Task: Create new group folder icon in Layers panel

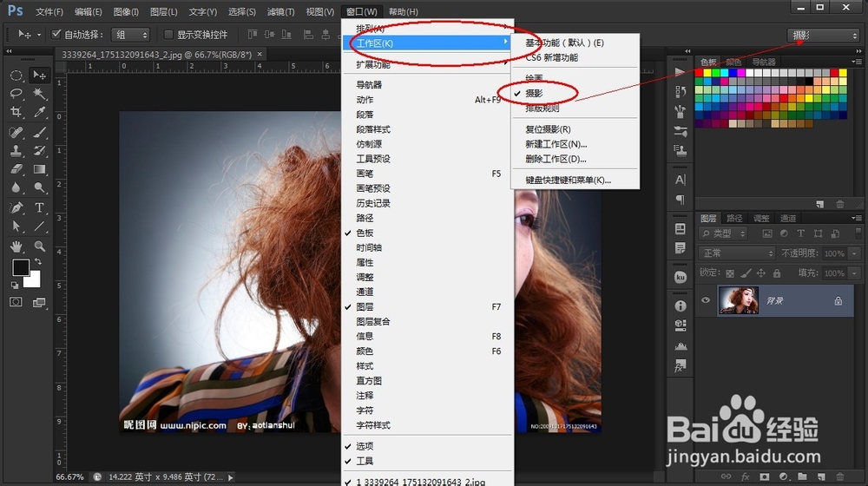Action: [x=802, y=476]
